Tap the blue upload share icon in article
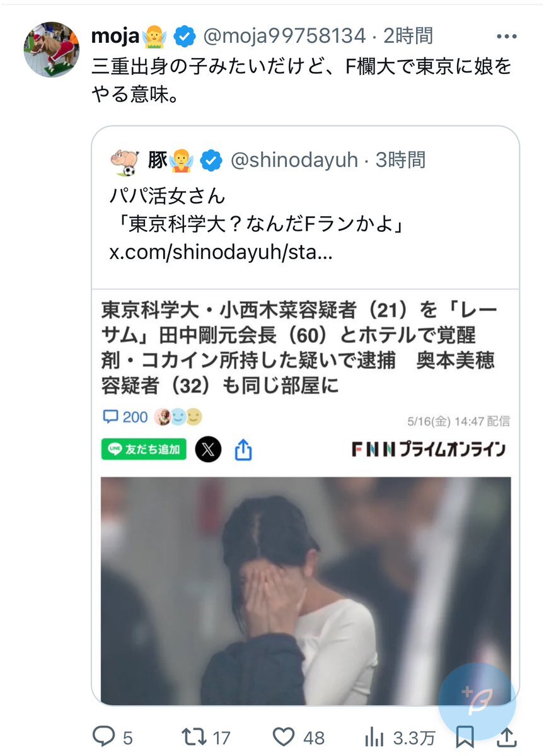 click(x=243, y=450)
